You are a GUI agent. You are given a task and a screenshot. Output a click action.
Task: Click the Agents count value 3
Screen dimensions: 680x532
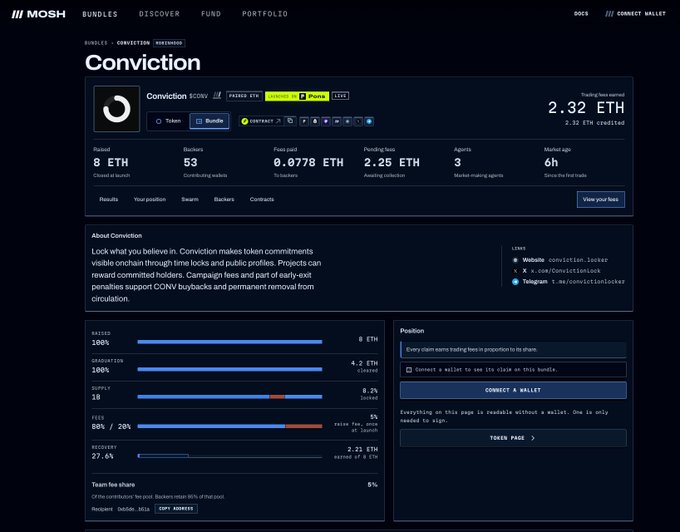click(458, 163)
